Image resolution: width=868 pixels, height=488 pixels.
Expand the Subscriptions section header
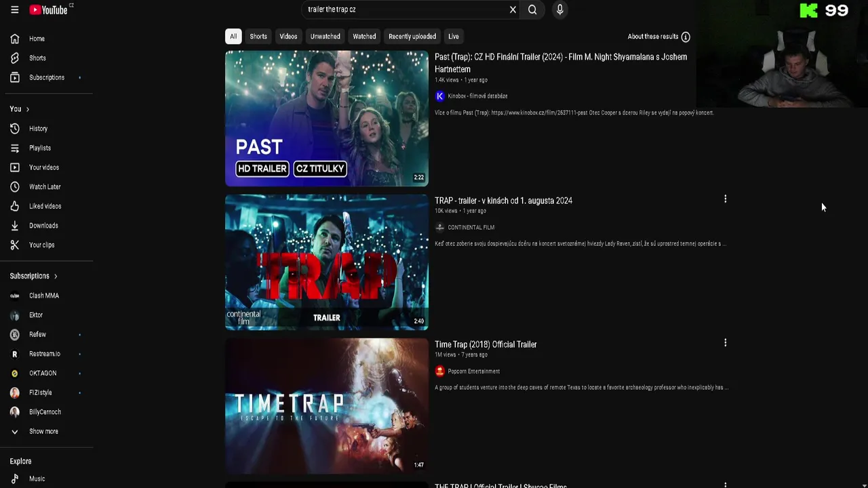pos(34,276)
